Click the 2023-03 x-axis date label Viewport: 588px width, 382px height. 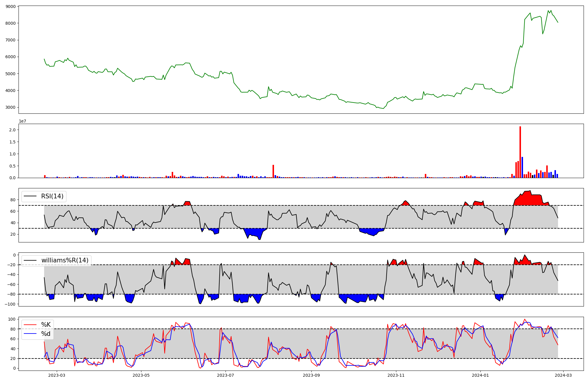pos(56,375)
